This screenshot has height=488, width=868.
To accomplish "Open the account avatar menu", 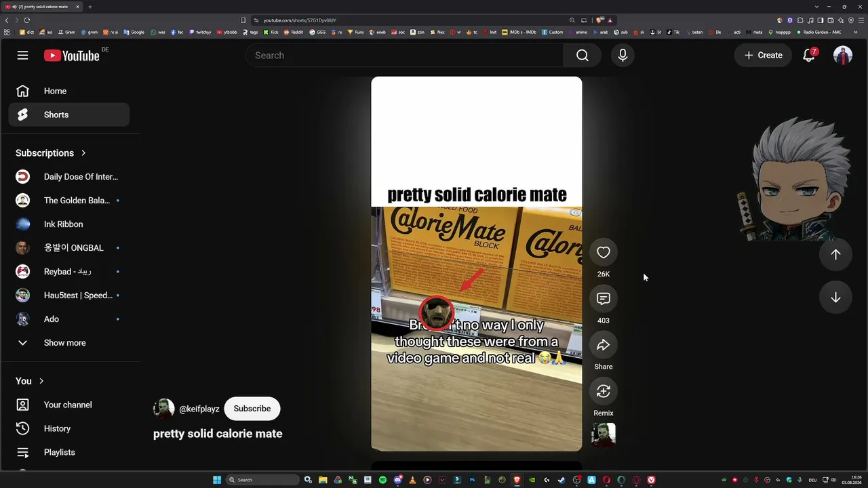I will (843, 56).
